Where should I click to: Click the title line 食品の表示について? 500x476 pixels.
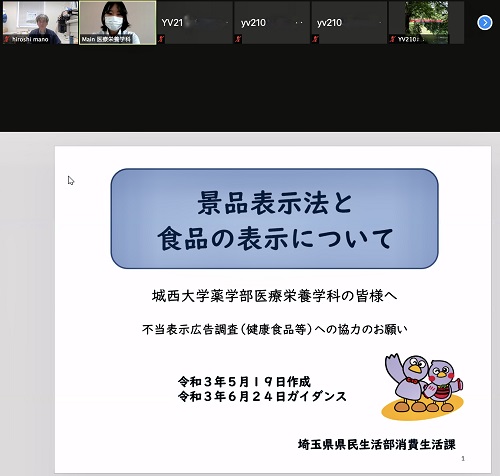275,239
